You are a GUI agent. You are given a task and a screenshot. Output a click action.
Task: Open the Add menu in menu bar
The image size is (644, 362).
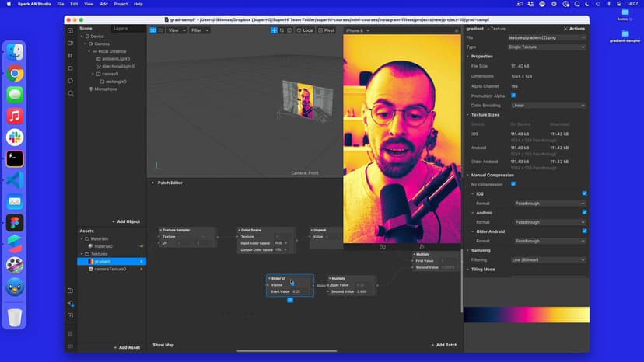(103, 4)
